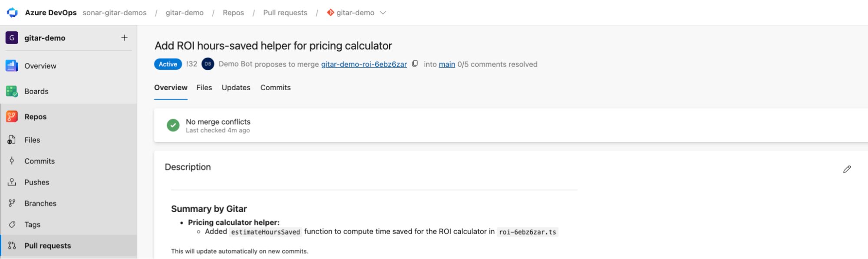Edit description with the pencil icon
868x259 pixels.
[847, 169]
